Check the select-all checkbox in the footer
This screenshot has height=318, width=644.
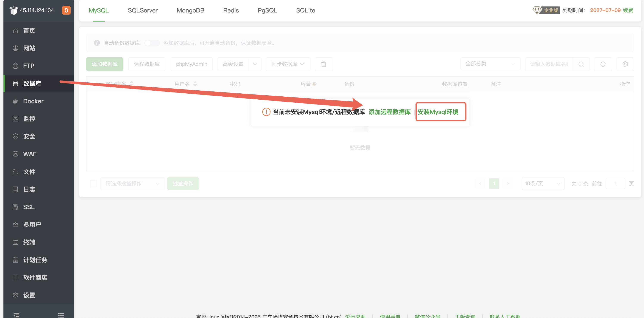[93, 183]
